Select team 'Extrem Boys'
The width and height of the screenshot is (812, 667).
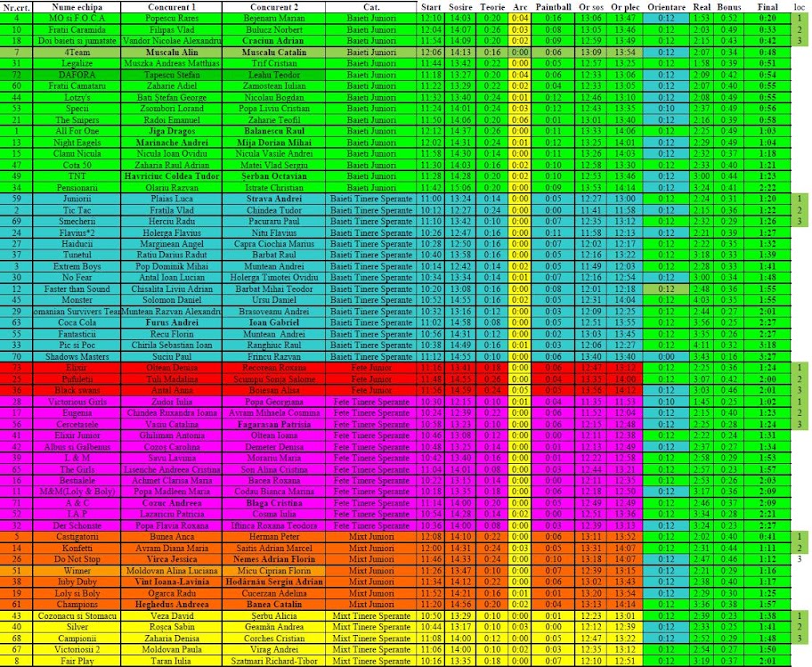coord(77,266)
